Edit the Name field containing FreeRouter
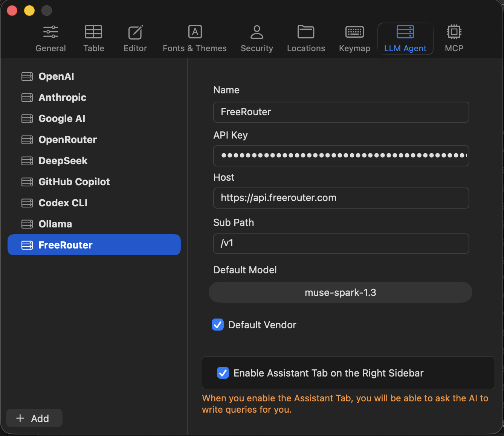The width and height of the screenshot is (504, 436). pyautogui.click(x=341, y=112)
